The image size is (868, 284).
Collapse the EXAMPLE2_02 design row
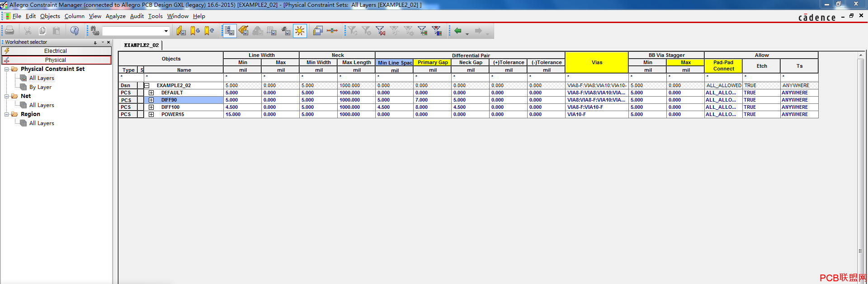pos(147,85)
